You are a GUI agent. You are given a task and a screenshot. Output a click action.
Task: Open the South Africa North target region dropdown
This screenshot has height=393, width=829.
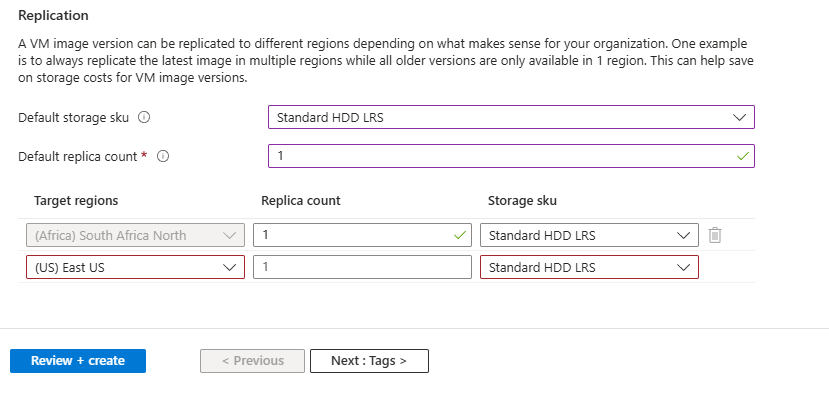click(135, 235)
